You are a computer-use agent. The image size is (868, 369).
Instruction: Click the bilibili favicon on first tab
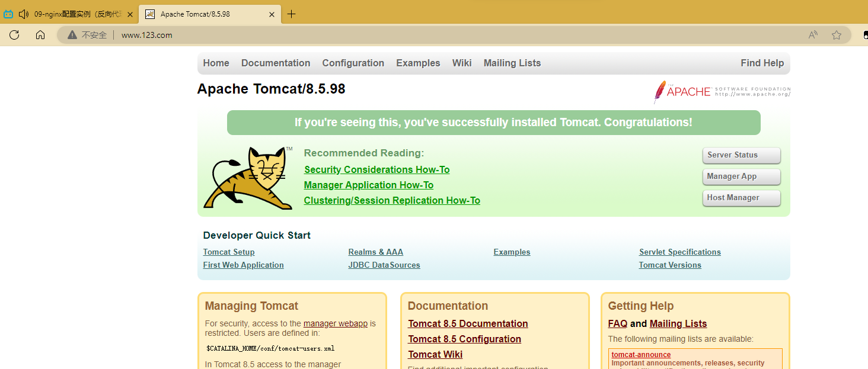click(8, 14)
